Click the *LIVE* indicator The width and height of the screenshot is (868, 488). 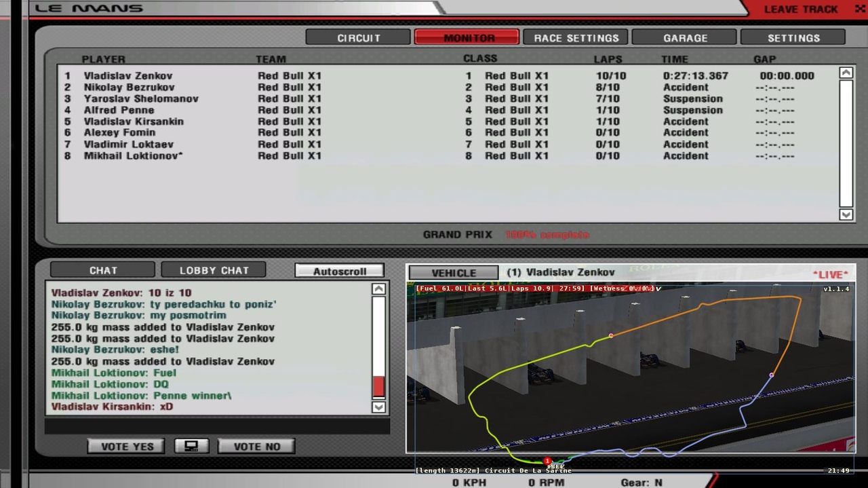click(830, 274)
